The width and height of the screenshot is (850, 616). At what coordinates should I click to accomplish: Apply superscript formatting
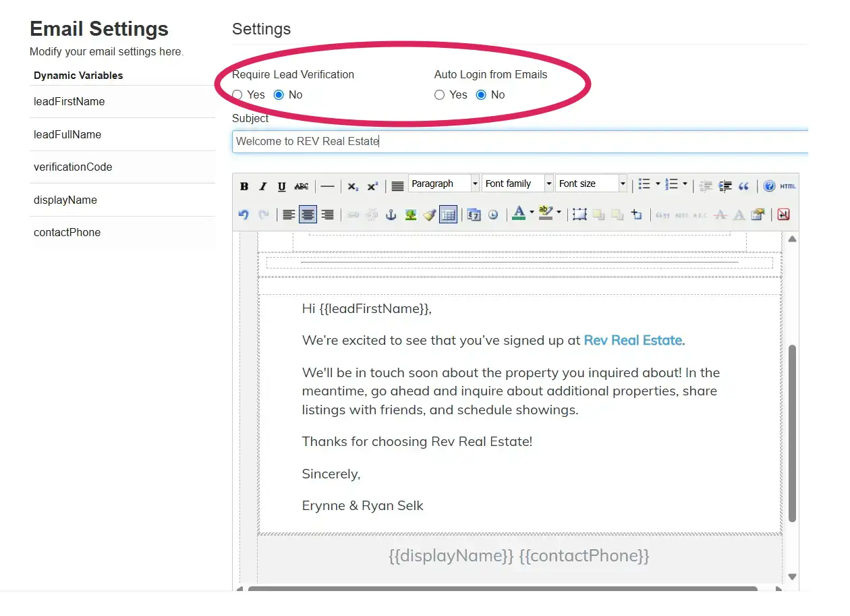[x=372, y=186]
